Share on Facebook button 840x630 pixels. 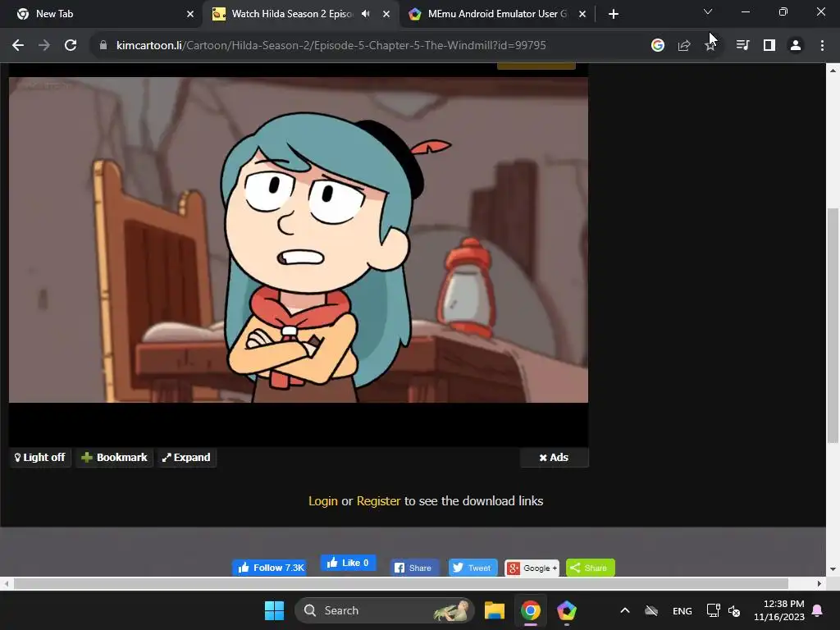413,568
